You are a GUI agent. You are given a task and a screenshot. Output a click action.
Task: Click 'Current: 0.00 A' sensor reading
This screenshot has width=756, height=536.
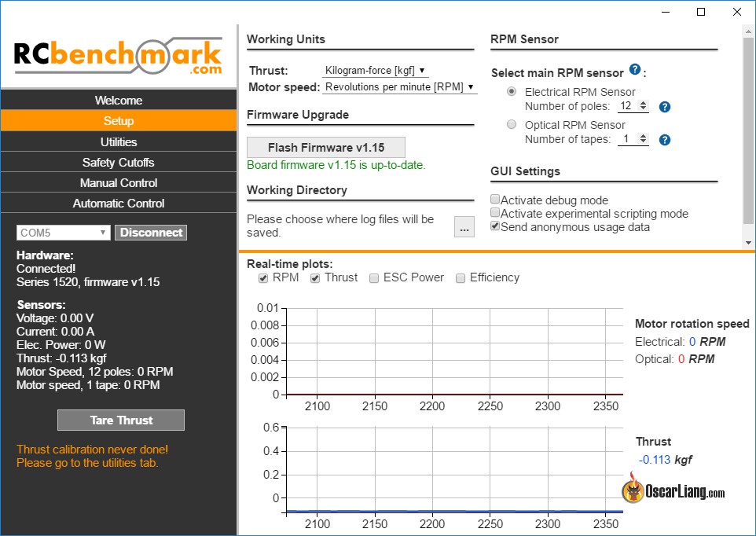point(56,332)
